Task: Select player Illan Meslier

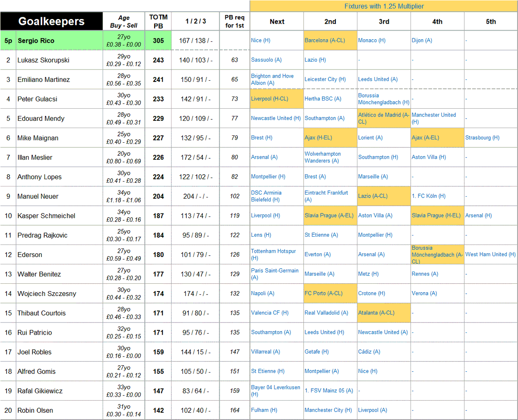Action: click(x=35, y=157)
